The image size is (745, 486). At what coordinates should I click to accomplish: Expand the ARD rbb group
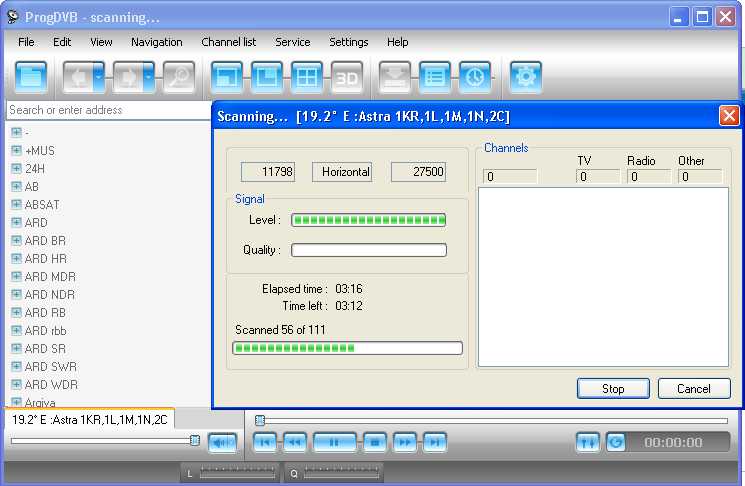point(16,331)
